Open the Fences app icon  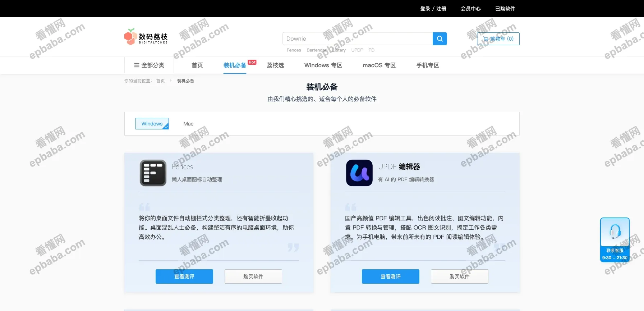coord(153,173)
